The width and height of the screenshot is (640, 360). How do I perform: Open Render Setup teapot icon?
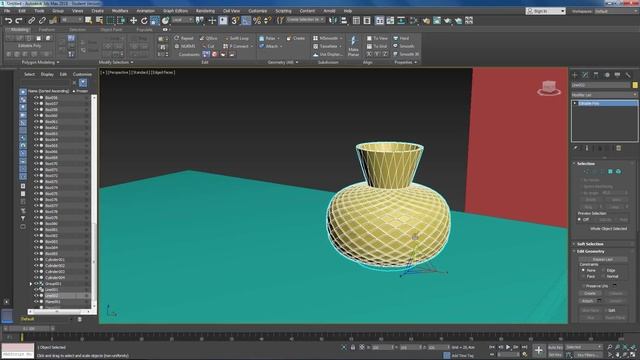(426, 20)
